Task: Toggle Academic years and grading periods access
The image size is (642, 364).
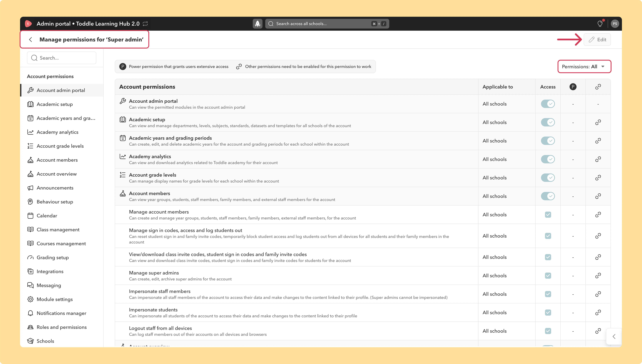Action: click(x=548, y=141)
